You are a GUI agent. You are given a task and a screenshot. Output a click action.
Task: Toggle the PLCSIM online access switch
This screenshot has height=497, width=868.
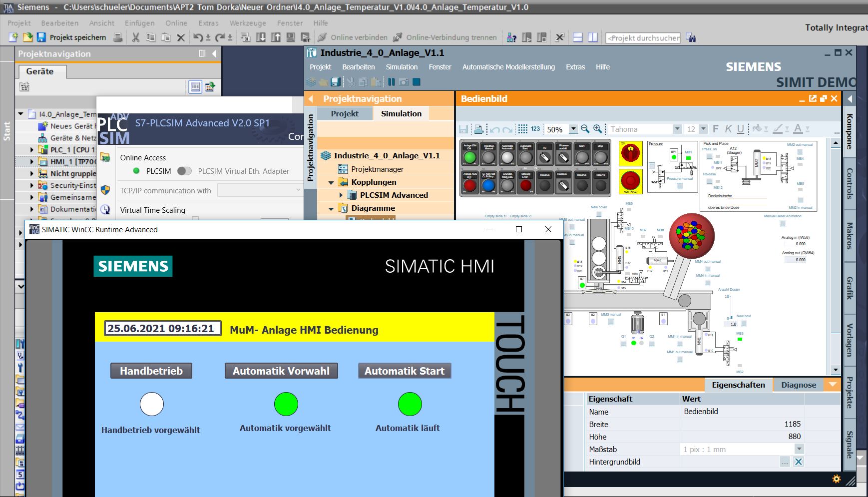(184, 171)
